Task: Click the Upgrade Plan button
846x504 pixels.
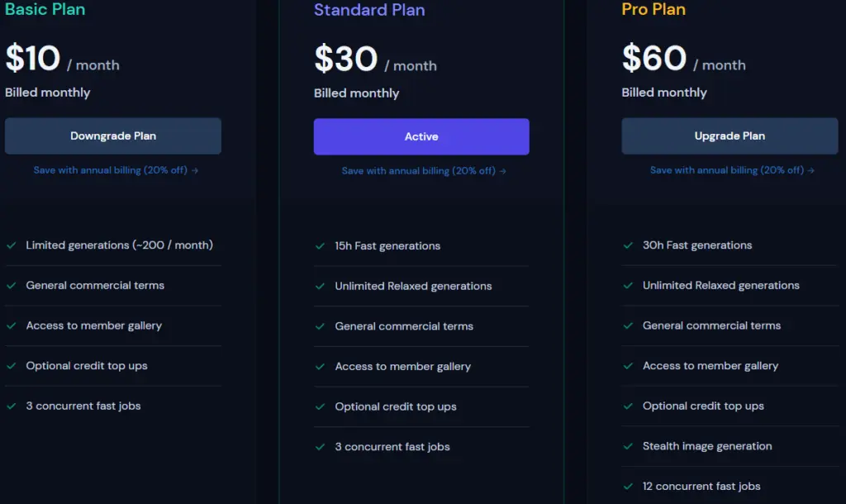Action: [x=730, y=136]
